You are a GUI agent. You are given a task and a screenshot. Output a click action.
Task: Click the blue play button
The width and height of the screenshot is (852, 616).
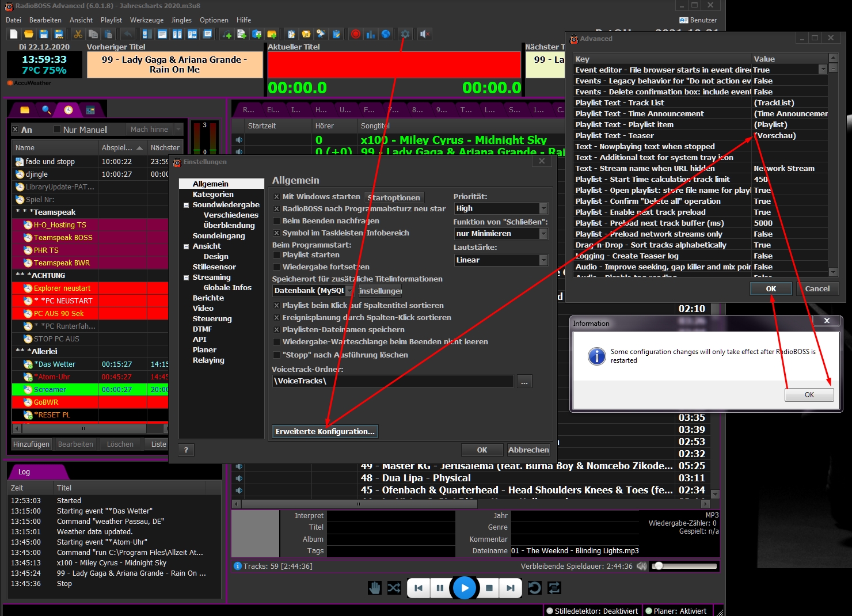pyautogui.click(x=465, y=588)
